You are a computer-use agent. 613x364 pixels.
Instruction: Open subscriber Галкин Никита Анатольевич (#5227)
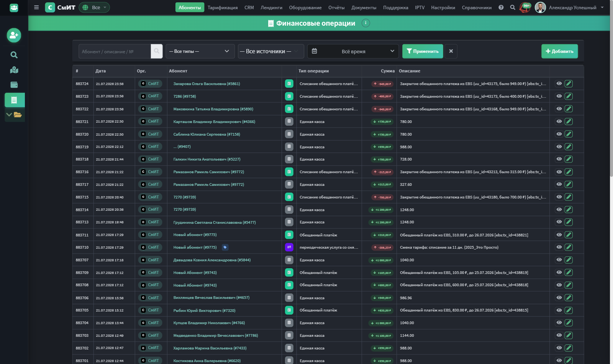click(x=207, y=159)
